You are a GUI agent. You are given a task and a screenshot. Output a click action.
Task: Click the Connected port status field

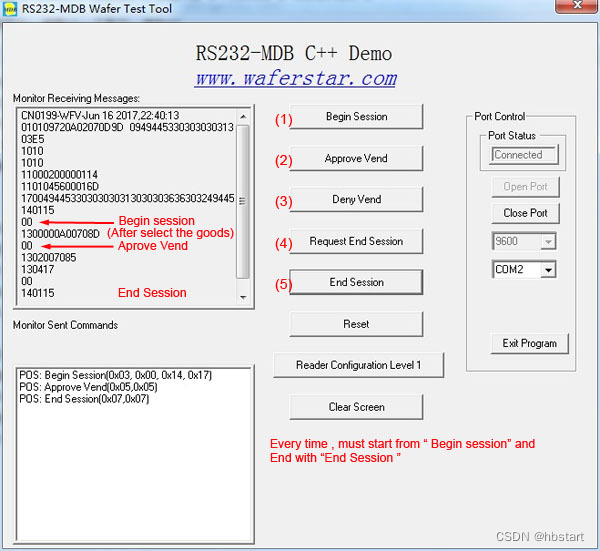524,155
